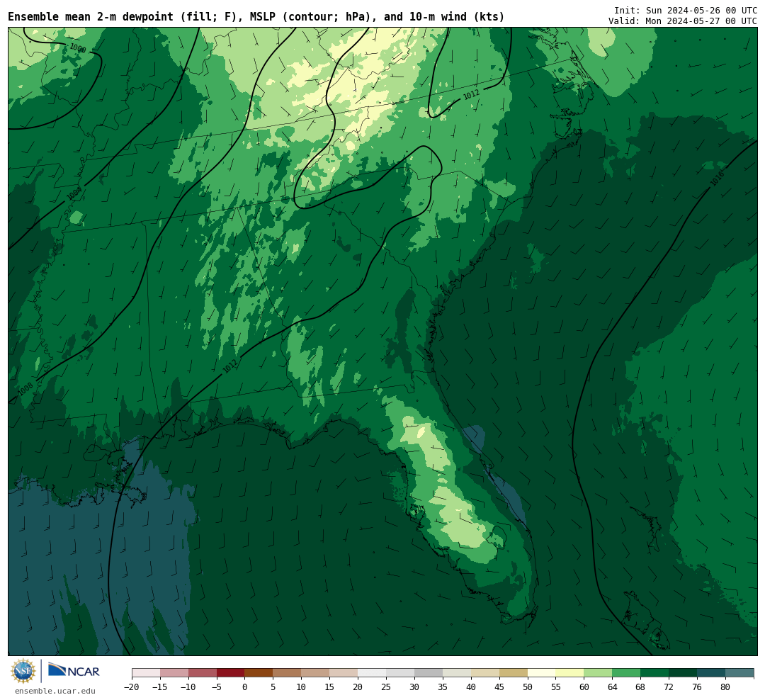Click the NSF logo
The image size is (765, 700).
pos(23,671)
